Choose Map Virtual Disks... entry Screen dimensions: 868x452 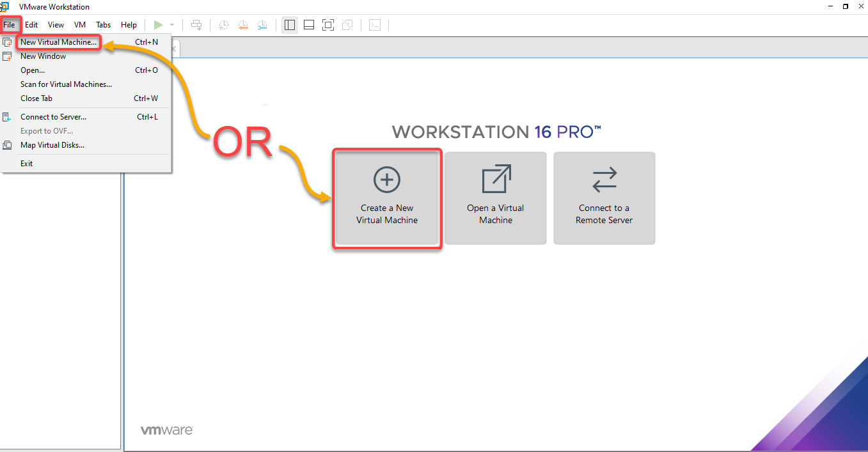(x=86, y=145)
